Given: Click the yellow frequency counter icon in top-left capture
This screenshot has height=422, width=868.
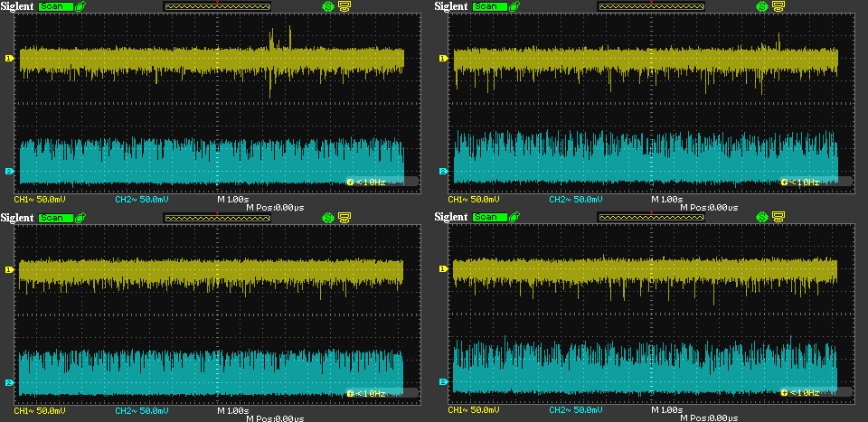Looking at the screenshot, I should [x=350, y=183].
